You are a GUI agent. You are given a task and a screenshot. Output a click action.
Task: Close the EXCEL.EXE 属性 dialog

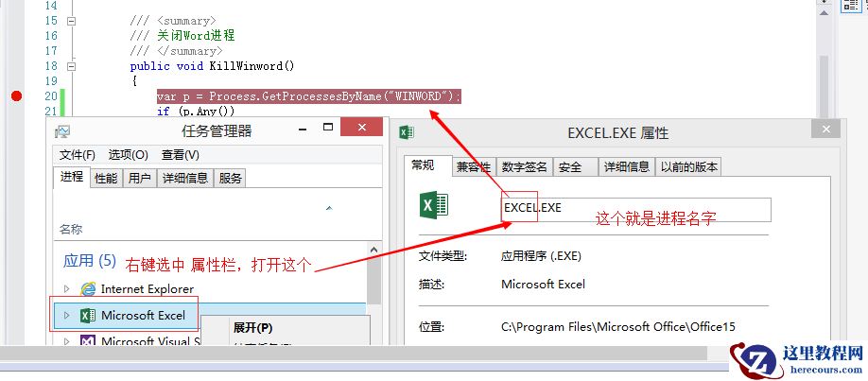[x=826, y=129]
